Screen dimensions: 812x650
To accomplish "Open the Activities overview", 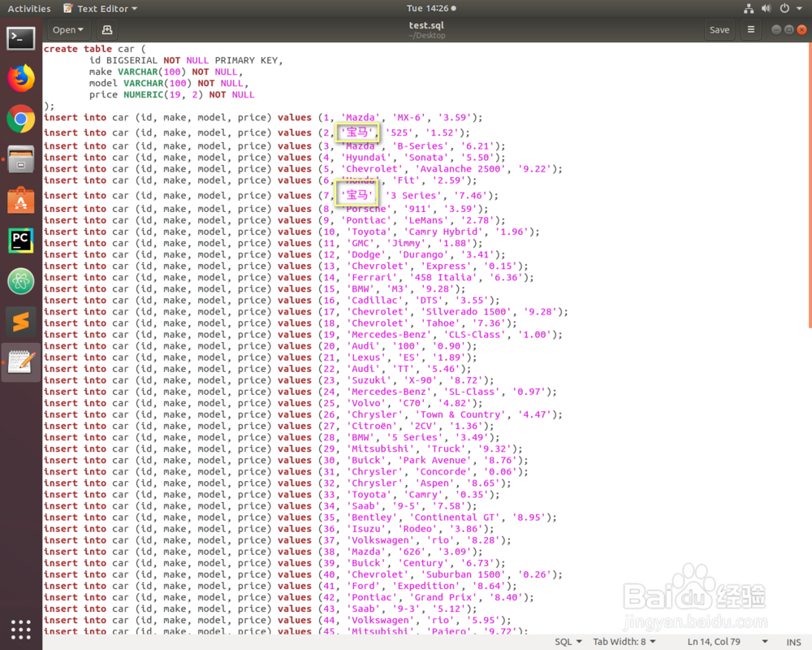I will click(29, 8).
